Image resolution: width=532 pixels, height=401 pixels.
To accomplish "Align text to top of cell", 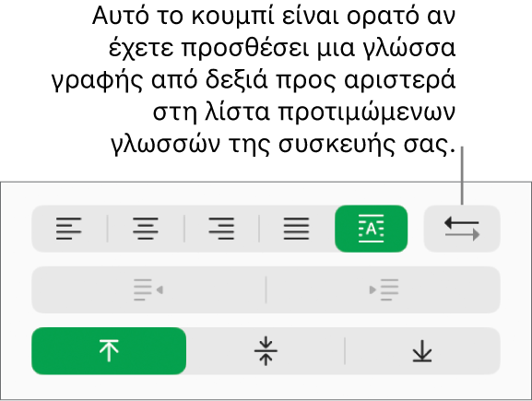I will (109, 351).
